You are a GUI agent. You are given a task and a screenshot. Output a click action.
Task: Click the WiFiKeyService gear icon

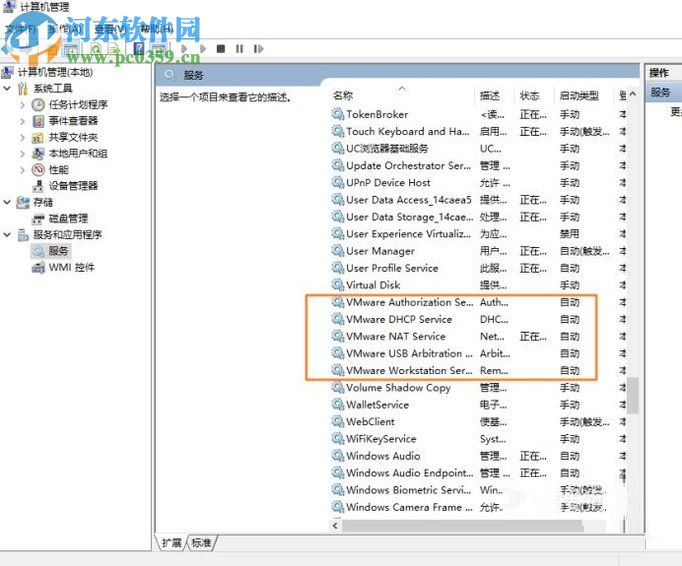click(x=338, y=439)
